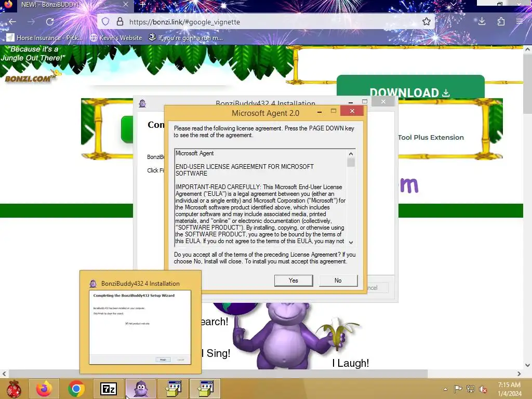Screen dimensions: 532x399
Task: Click the EULA scrollbar thumb
Action: coord(351,163)
